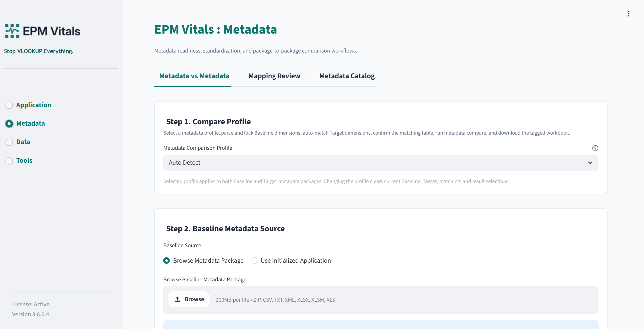The height and width of the screenshot is (329, 644).
Task: Open the Auto Detect profile dropdown
Action: point(381,163)
